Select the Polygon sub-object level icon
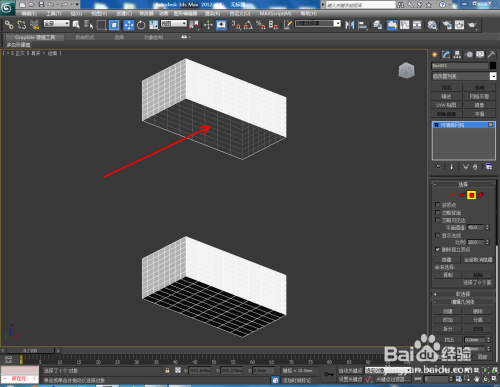 click(x=471, y=195)
